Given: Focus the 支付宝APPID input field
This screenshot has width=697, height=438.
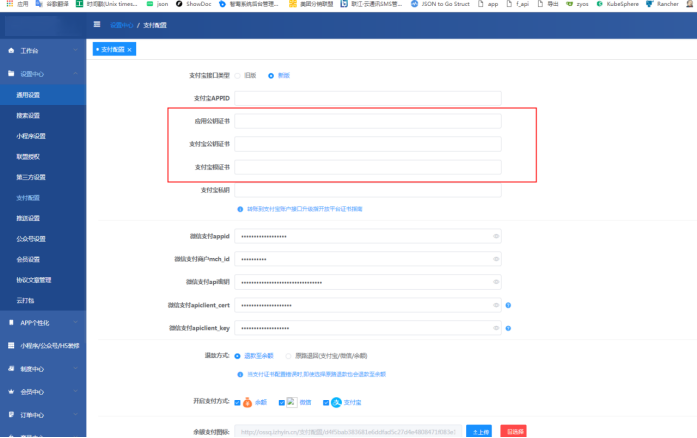Looking at the screenshot, I should (x=368, y=98).
